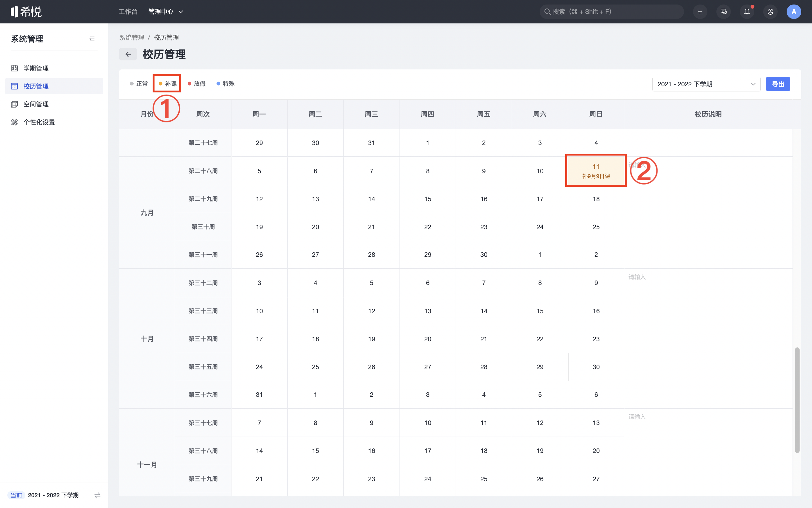812x508 pixels.
Task: Click the 希悦 logo
Action: pyautogui.click(x=26, y=12)
